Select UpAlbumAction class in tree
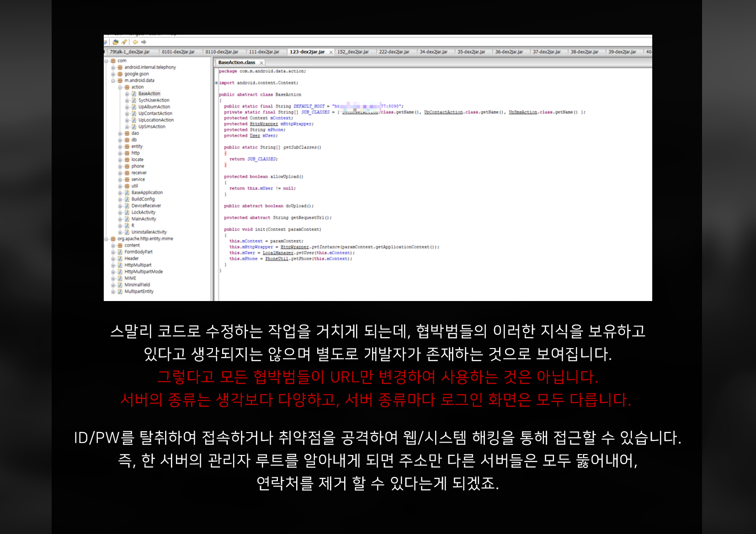 point(154,107)
